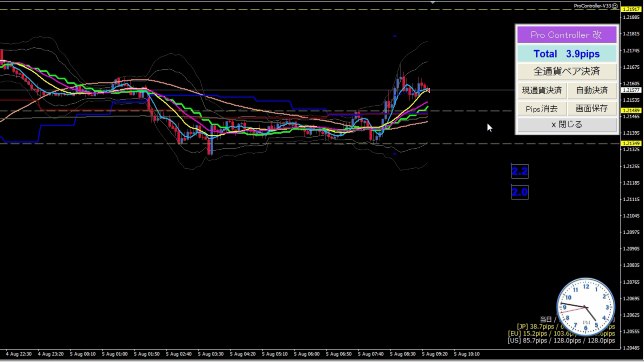Click the chart shift triangle marker at top
The image size is (644, 362).
coord(433,2)
